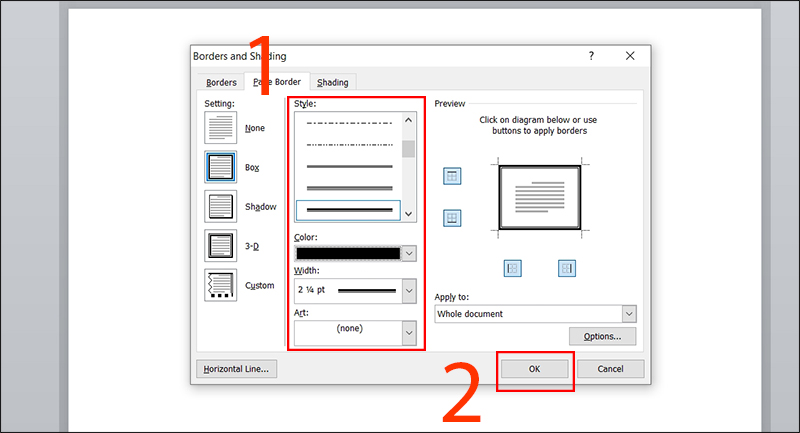
Task: Select the Box border setting icon
Action: (x=220, y=167)
